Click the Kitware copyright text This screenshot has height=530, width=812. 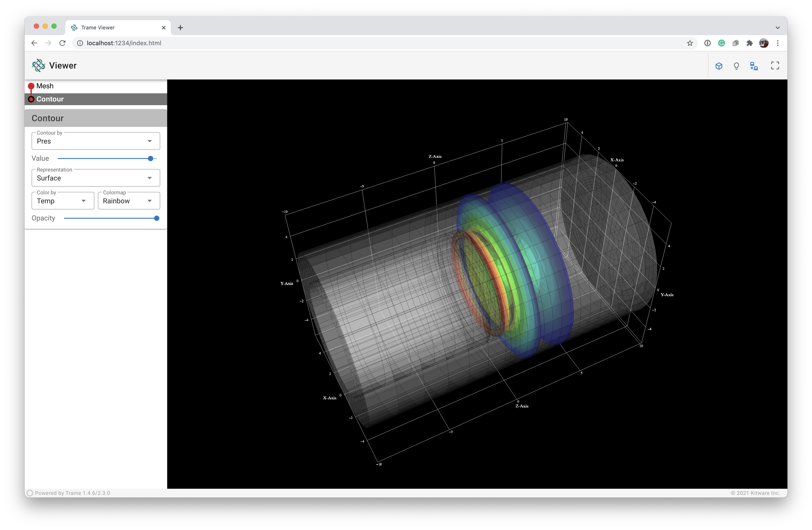[755, 493]
